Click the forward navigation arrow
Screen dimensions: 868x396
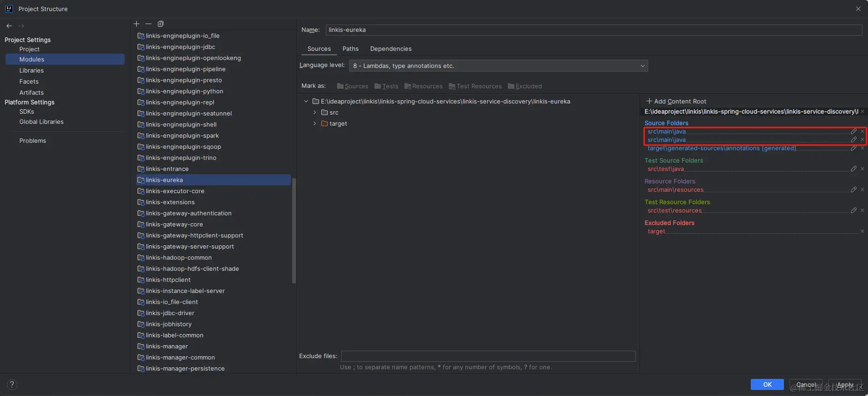click(x=21, y=26)
